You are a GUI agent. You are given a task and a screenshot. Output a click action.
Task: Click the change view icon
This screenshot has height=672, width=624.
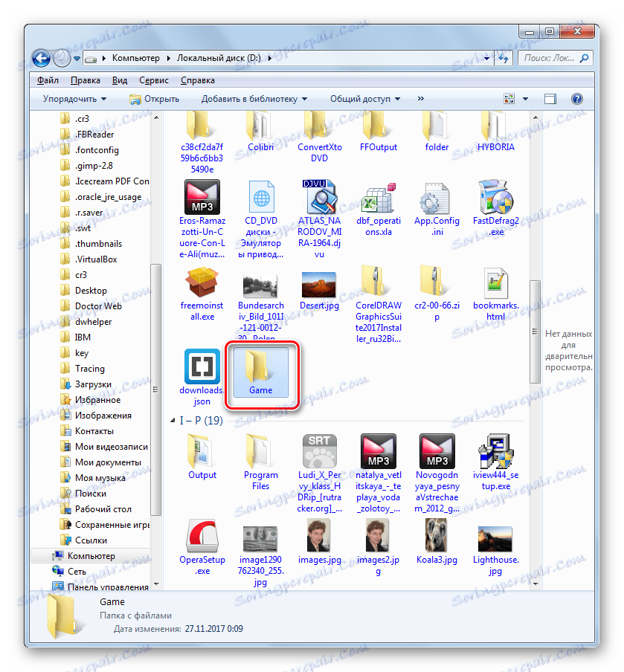click(509, 99)
